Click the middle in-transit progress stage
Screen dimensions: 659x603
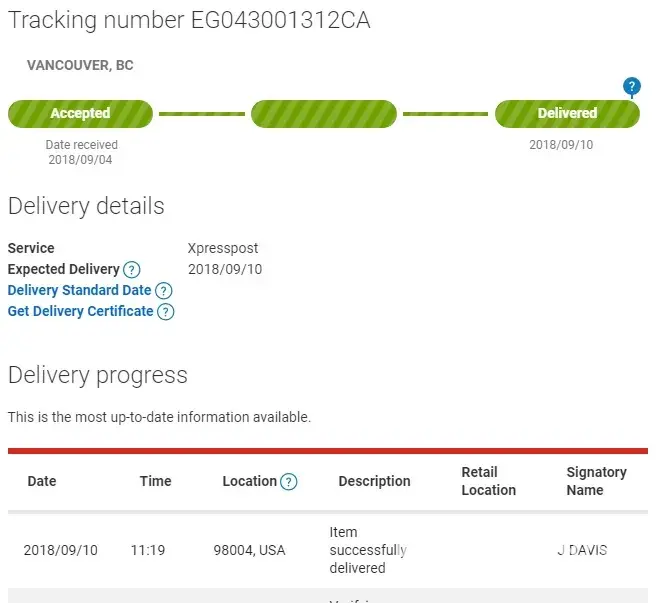(324, 114)
